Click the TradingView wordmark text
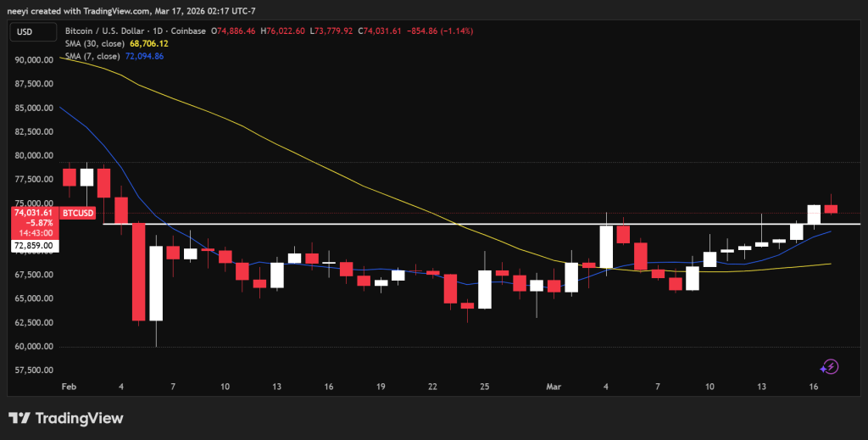The height and width of the screenshot is (440, 868). 79,418
